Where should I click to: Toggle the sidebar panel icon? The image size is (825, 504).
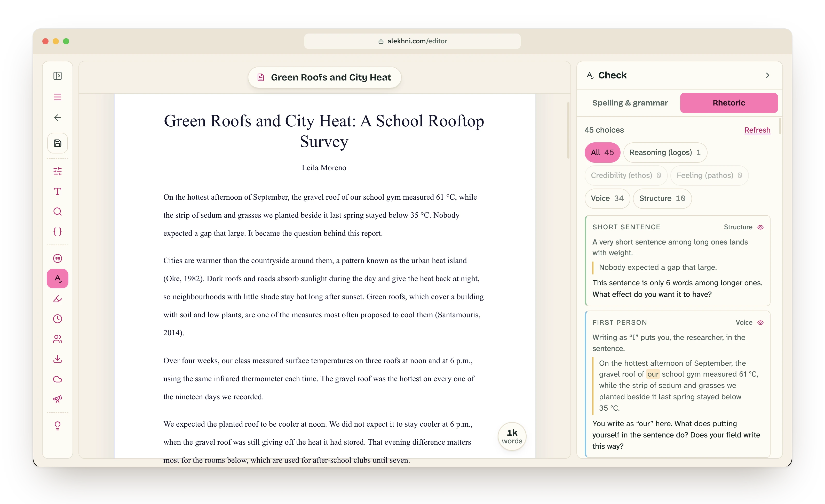tap(58, 76)
